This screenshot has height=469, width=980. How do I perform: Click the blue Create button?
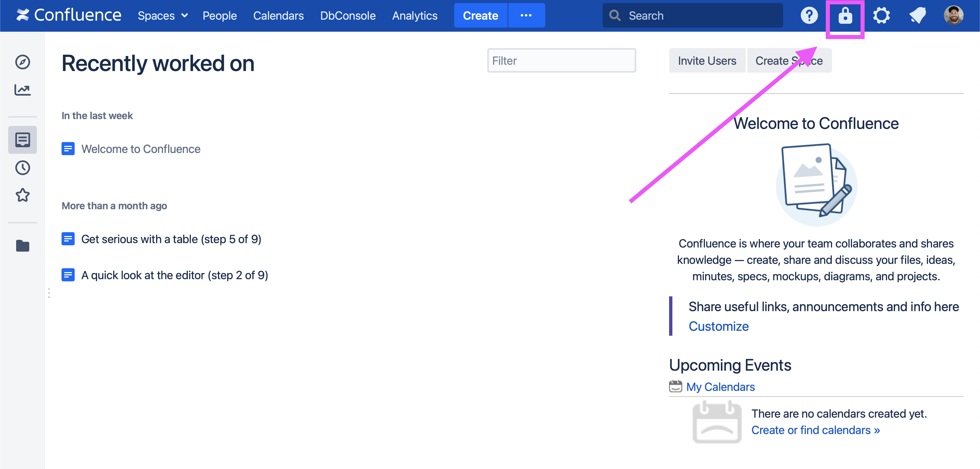tap(480, 16)
